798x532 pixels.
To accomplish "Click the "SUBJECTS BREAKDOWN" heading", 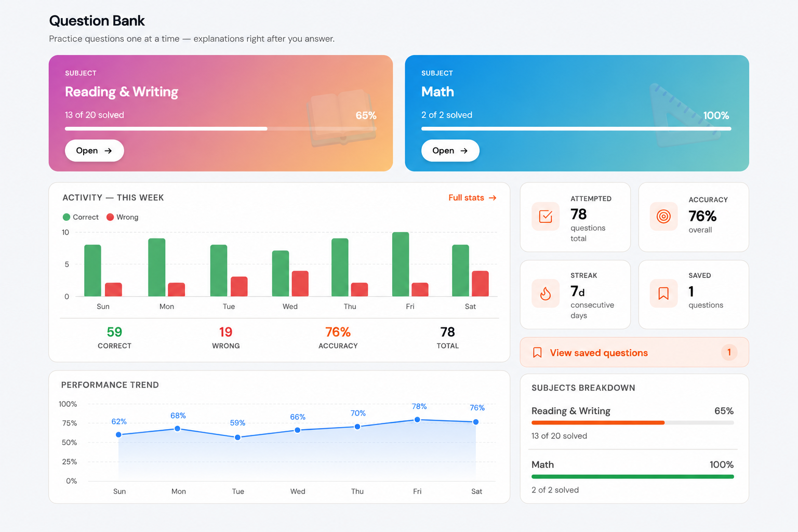I will pyautogui.click(x=583, y=388).
